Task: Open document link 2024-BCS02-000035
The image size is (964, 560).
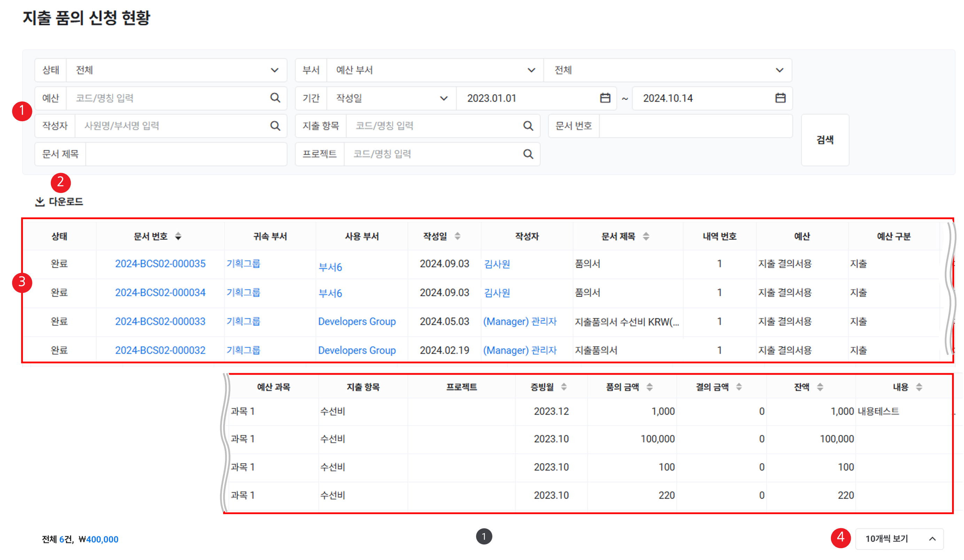Action: [x=160, y=264]
